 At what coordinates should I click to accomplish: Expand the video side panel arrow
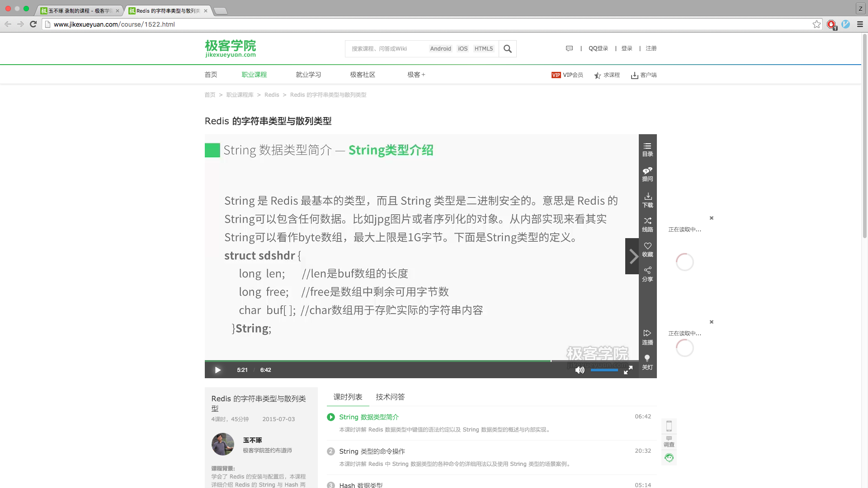click(632, 256)
